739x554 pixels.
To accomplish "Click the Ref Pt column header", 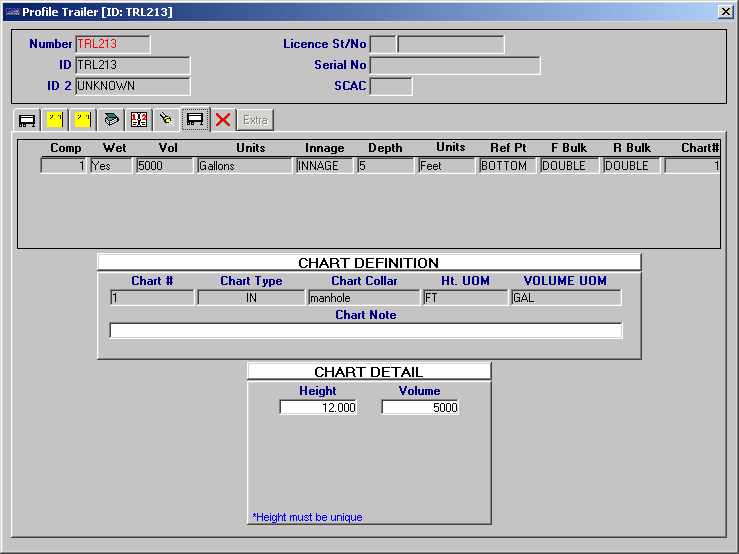I will (508, 148).
